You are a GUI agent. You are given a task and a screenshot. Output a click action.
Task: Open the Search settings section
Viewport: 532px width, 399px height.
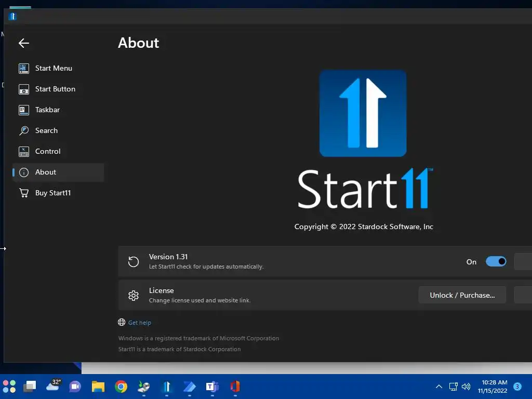(x=58, y=130)
